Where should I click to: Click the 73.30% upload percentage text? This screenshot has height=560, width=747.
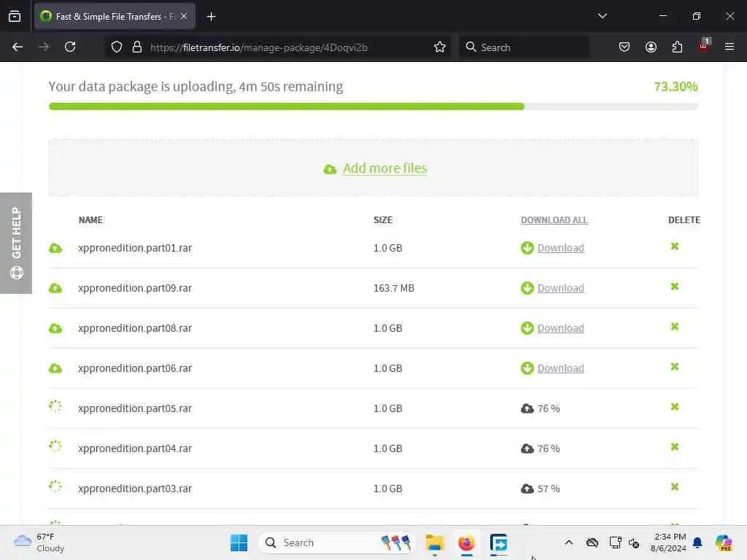pos(676,87)
